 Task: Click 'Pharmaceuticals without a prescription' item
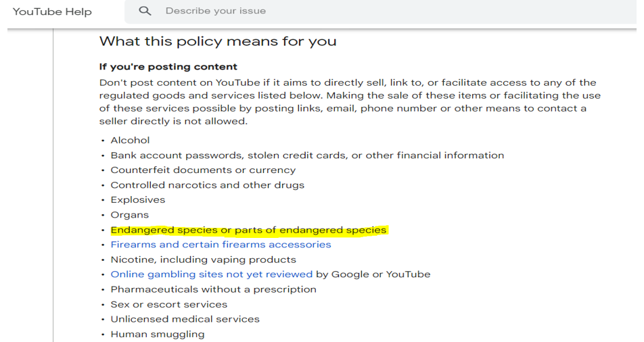pyautogui.click(x=213, y=289)
